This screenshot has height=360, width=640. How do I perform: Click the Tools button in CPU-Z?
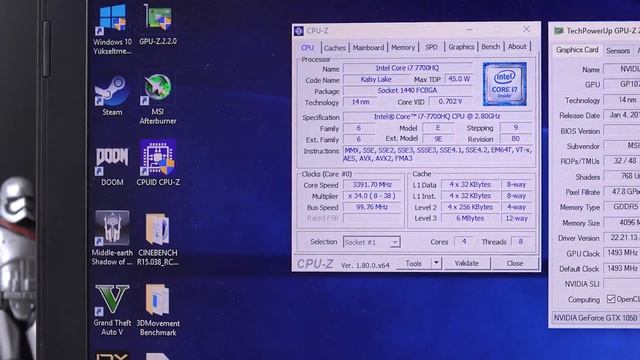click(x=413, y=264)
